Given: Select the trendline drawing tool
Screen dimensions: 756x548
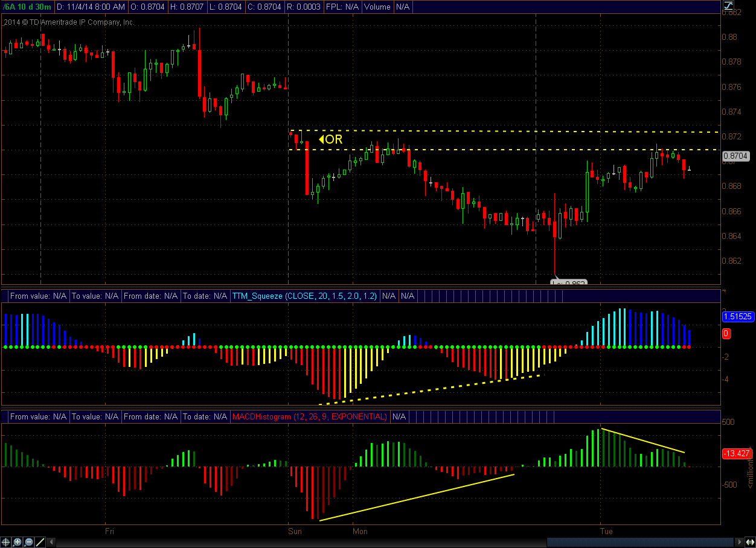Looking at the screenshot, I should coord(40,542).
